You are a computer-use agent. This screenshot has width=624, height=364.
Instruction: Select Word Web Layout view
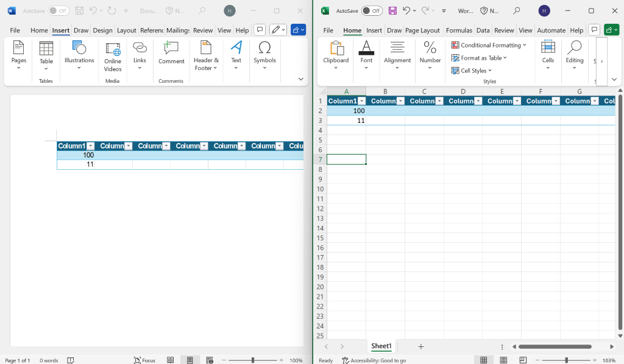[x=210, y=360]
